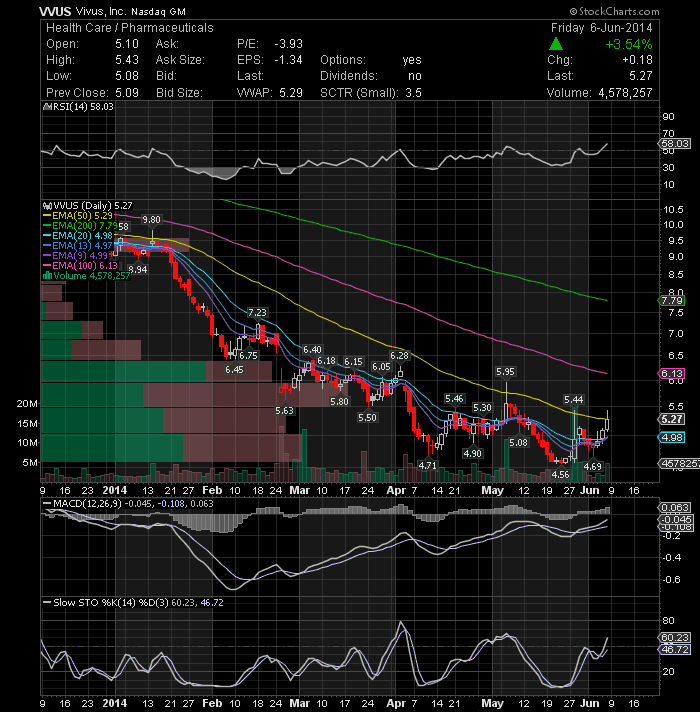The height and width of the screenshot is (712, 700).
Task: Click the 20M volume scale label
Action: [x=27, y=404]
